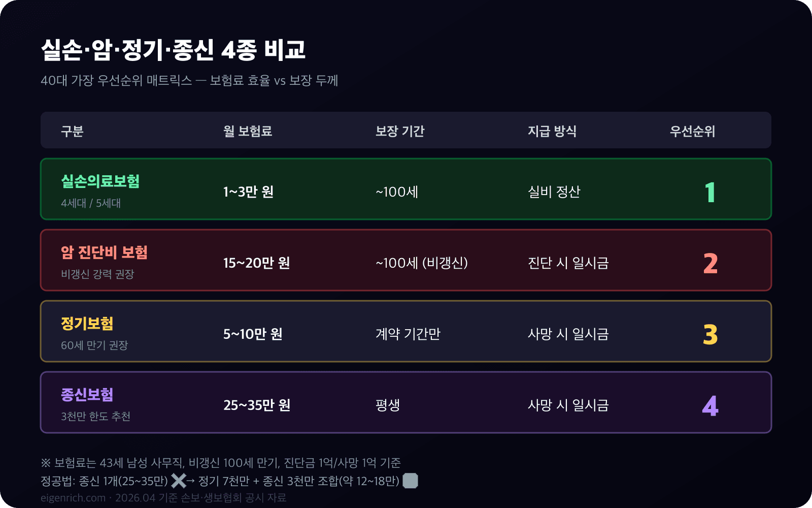The image size is (812, 508).
Task: Click the 2026.04 기준 손보·생보협회 공시 자료 text
Action: pos(201,498)
